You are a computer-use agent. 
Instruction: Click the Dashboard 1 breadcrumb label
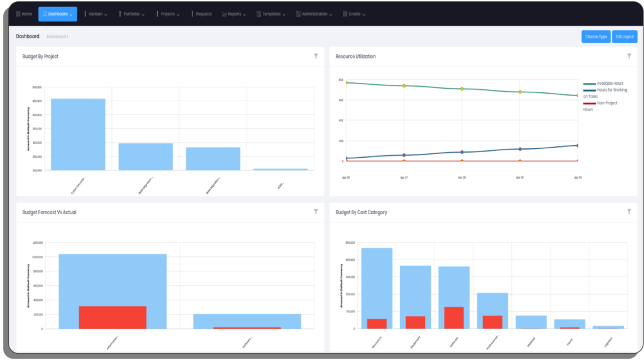(57, 37)
